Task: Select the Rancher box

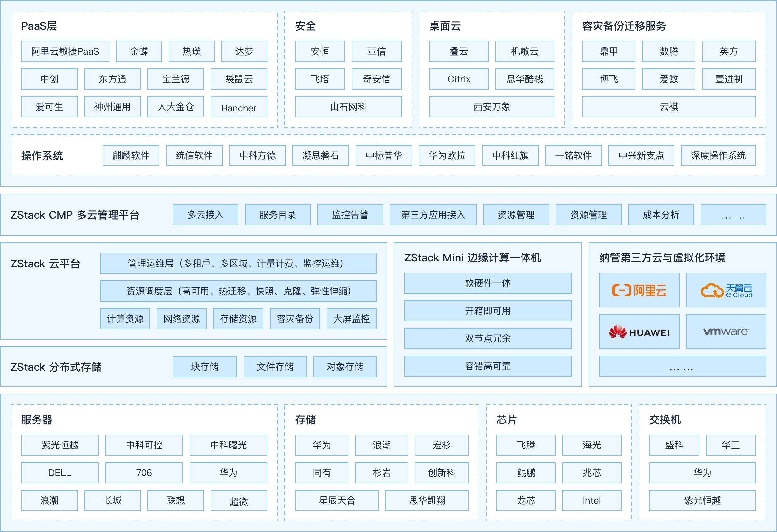Action: click(239, 107)
